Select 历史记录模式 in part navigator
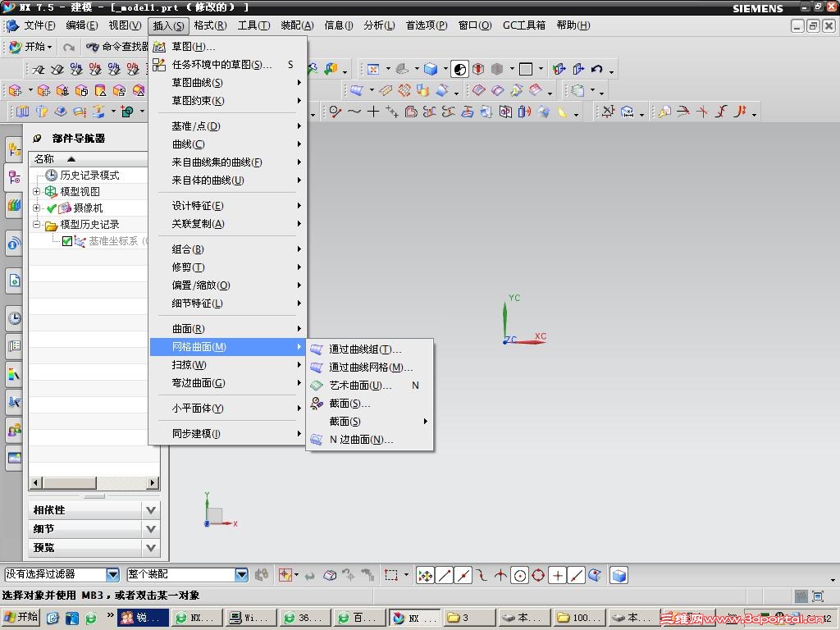 click(x=89, y=176)
